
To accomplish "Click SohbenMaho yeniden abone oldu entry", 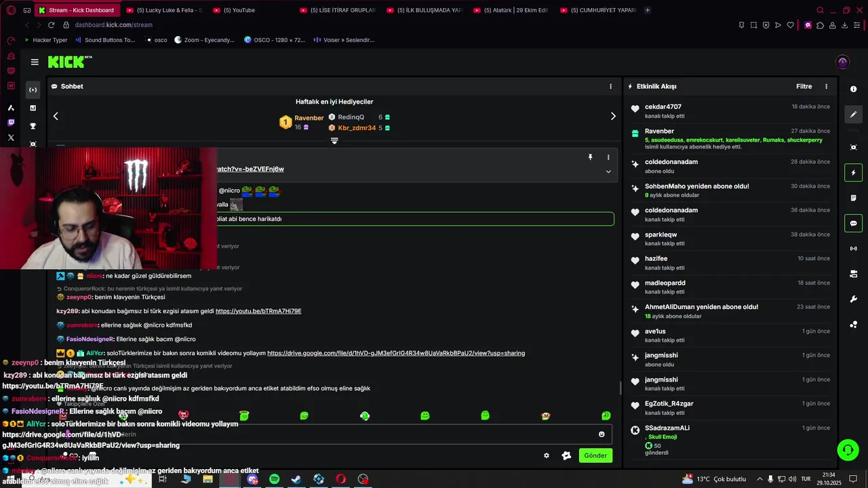I will [x=729, y=190].
